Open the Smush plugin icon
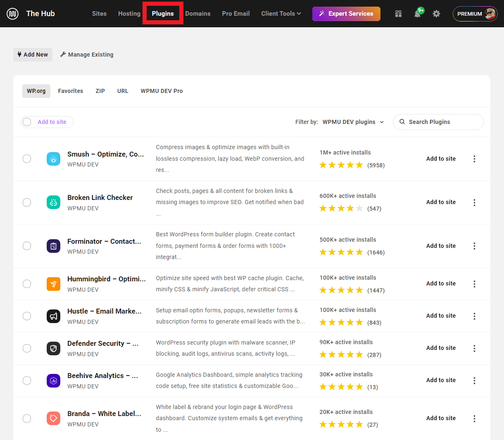Image resolution: width=504 pixels, height=440 pixels. (x=53, y=159)
